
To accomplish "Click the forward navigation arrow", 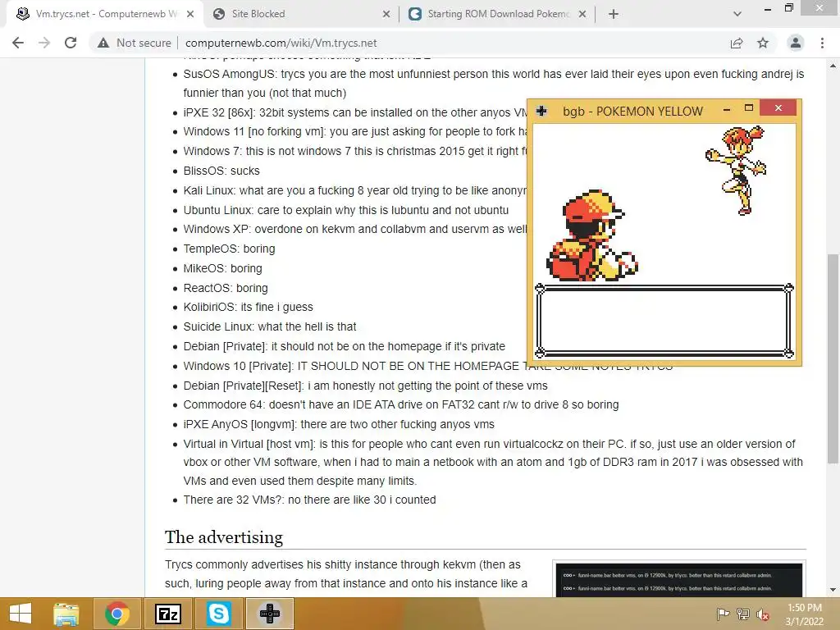I will click(44, 43).
